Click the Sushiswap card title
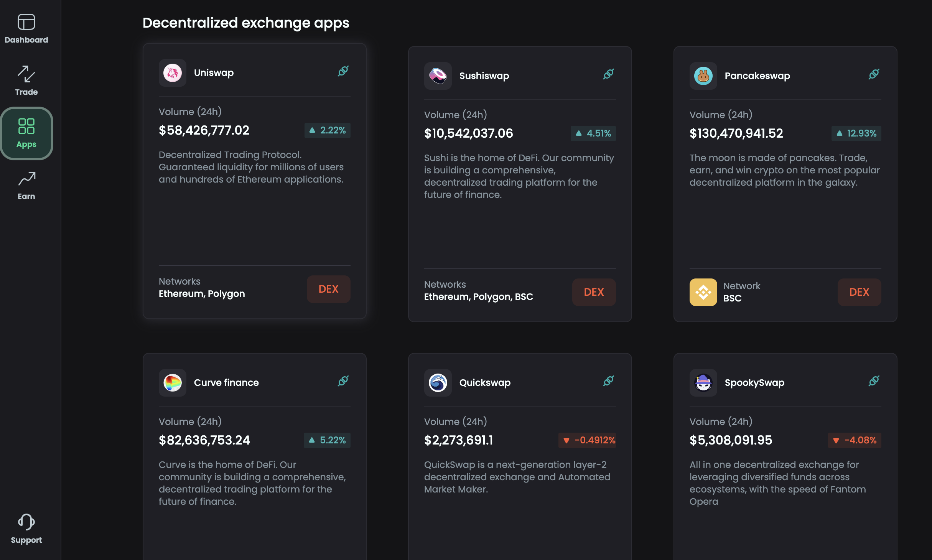 point(484,76)
